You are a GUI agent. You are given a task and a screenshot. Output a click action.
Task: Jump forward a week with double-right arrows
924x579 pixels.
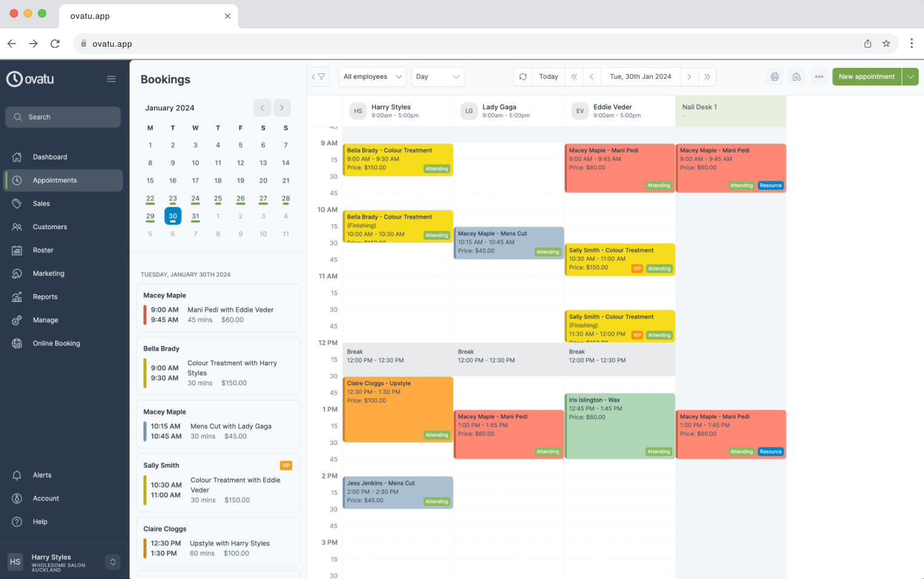click(707, 77)
